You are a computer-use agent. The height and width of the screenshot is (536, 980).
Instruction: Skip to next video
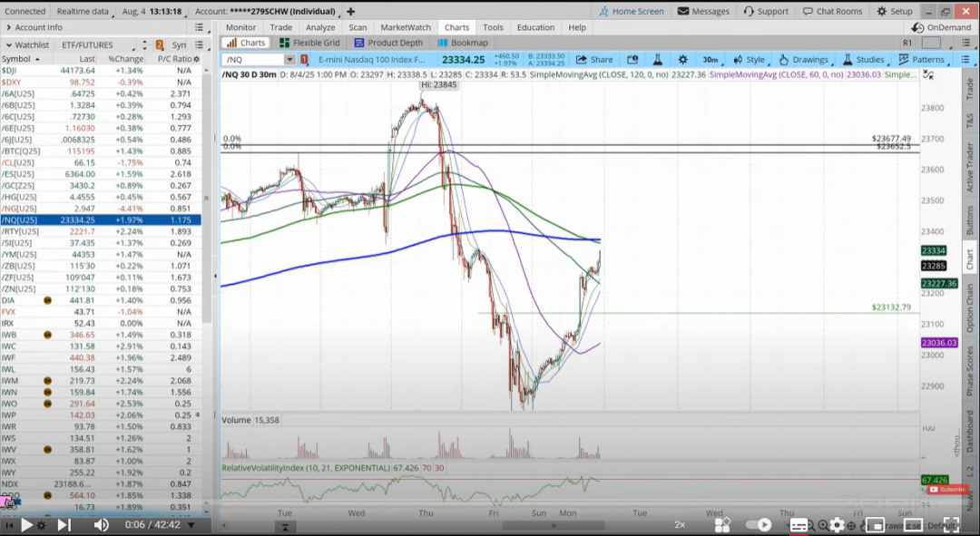64,525
